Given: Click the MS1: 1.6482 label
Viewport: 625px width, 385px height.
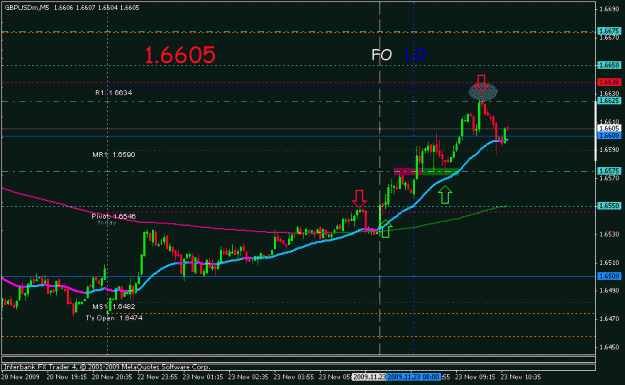Looking at the screenshot, I should click(x=114, y=306).
